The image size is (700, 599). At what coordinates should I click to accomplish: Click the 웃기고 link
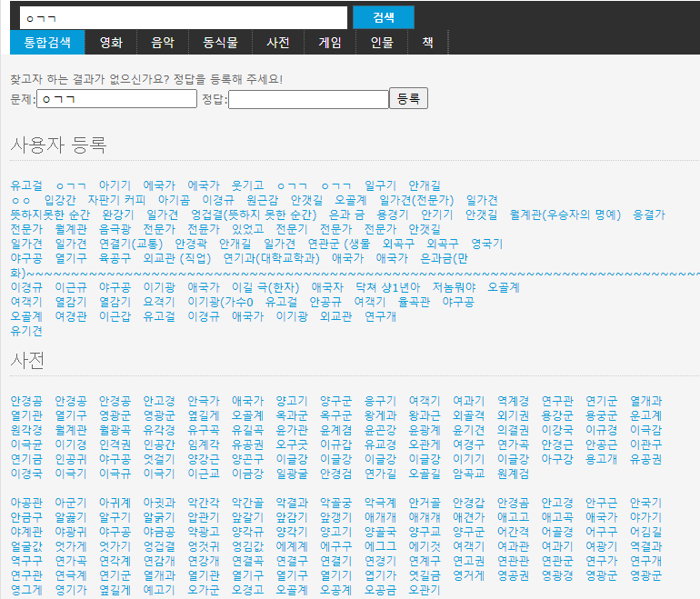point(248,185)
